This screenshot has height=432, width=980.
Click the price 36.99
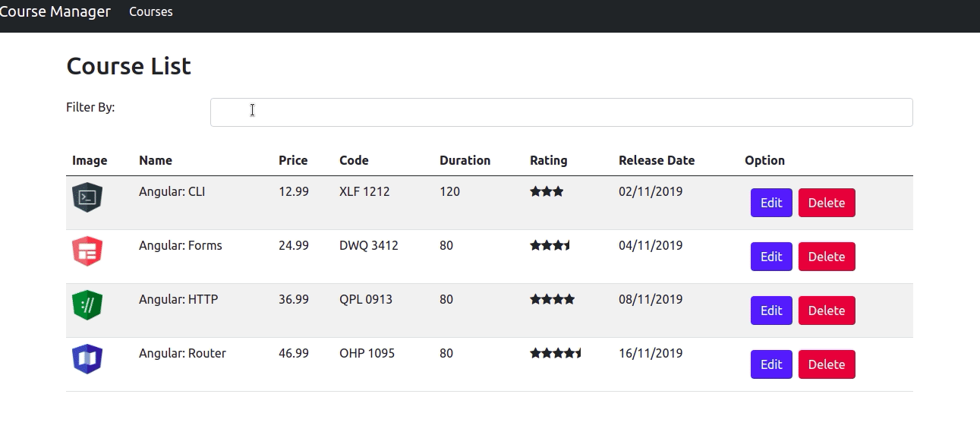tap(294, 299)
